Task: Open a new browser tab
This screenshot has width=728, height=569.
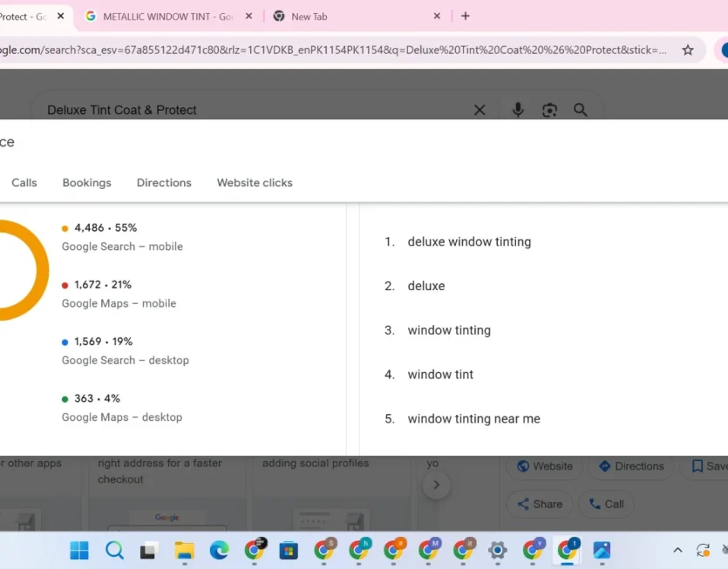Action: pos(466,17)
